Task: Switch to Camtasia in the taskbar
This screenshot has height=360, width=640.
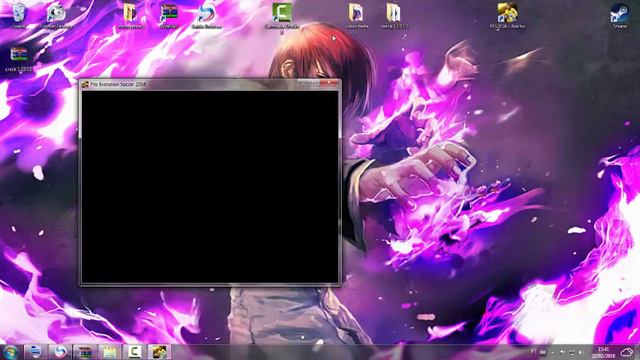Action: 134,352
